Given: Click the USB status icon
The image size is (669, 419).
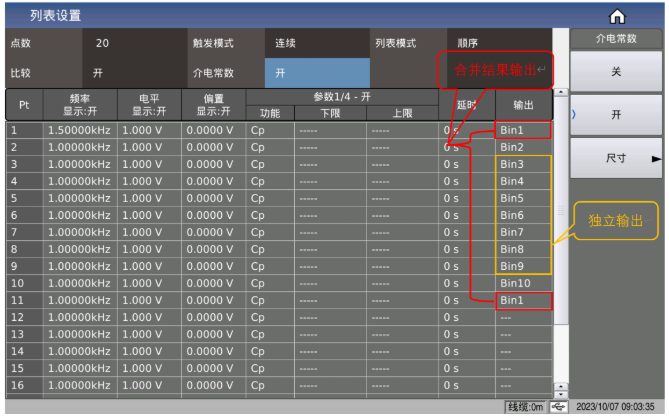Looking at the screenshot, I should coord(558,407).
